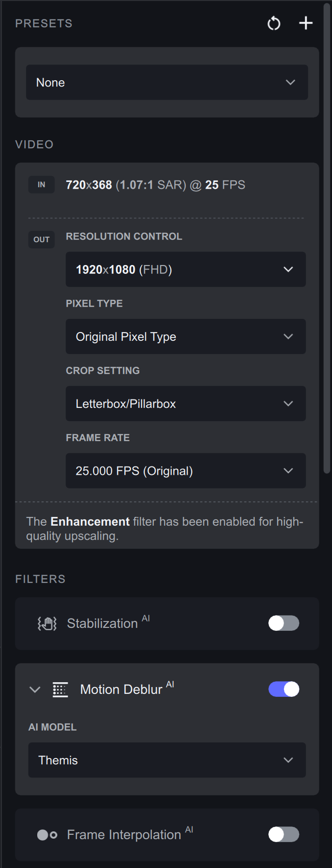
Task: Click the Stabilization hand icon
Action: 47,623
